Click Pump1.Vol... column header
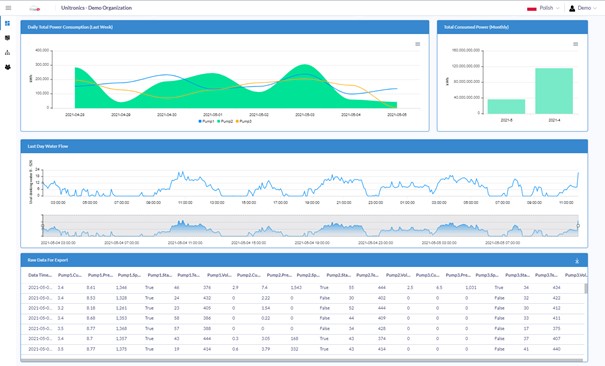This screenshot has width=605, height=366. coord(219,275)
